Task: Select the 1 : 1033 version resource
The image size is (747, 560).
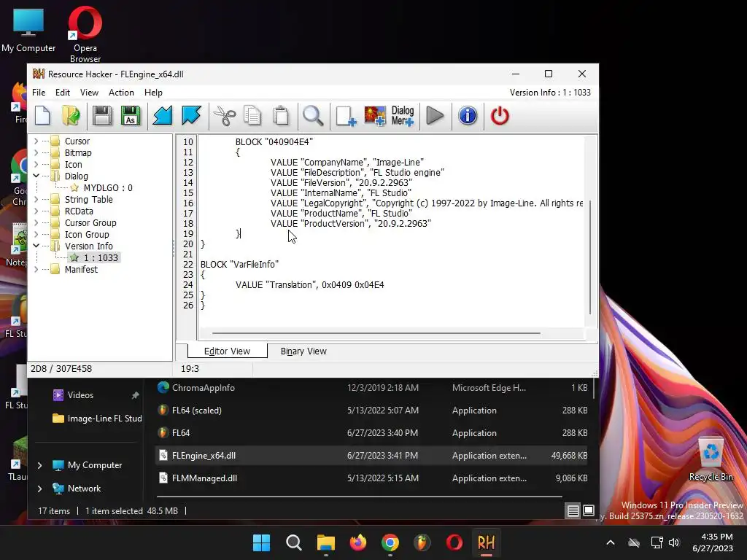Action: click(x=101, y=257)
